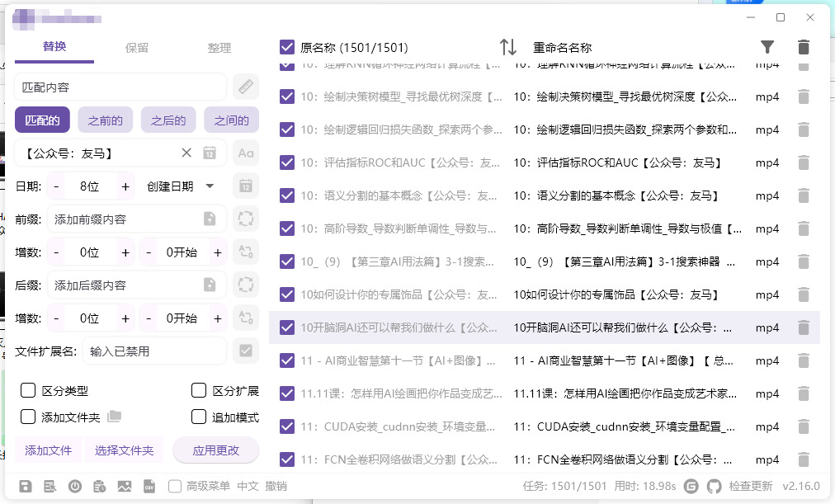Click the 选择文件夹 button
Image resolution: width=835 pixels, height=504 pixels.
click(x=124, y=450)
